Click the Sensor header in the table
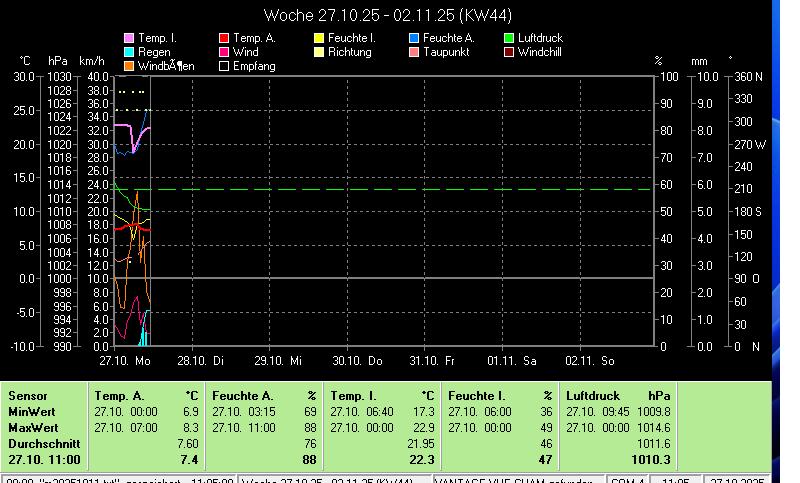The image size is (800, 483). pyautogui.click(x=27, y=396)
